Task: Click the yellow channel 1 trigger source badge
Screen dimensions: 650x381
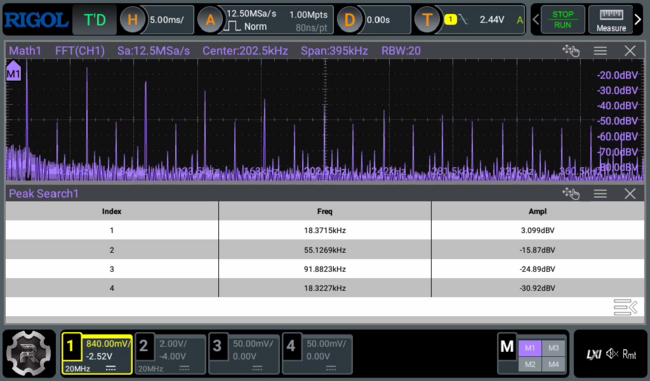Action: click(450, 19)
